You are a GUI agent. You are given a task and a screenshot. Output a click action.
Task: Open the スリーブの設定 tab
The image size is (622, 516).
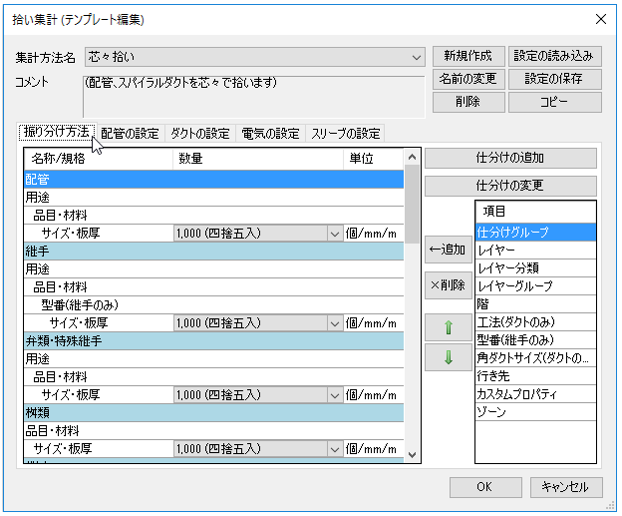345,134
